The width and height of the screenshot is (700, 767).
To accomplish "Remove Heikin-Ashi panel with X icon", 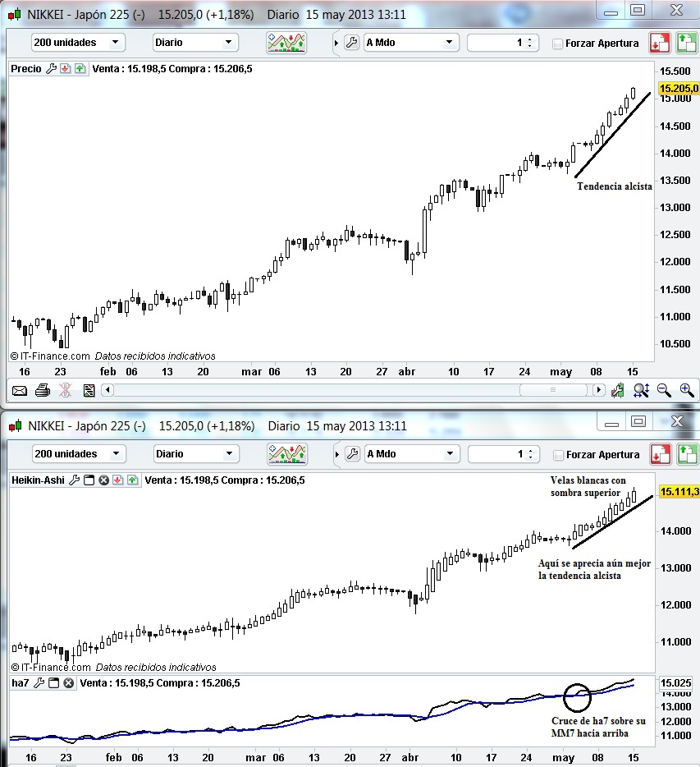I will click(x=103, y=480).
